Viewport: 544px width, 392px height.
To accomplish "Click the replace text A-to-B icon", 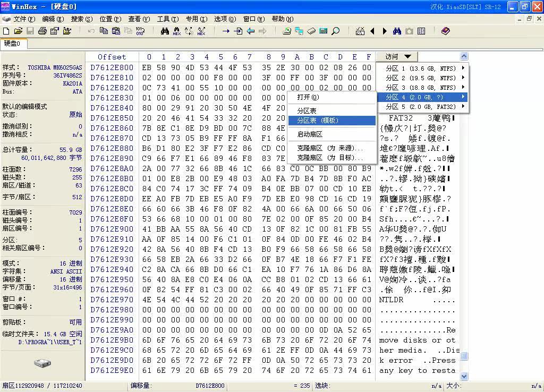I will [189, 31].
